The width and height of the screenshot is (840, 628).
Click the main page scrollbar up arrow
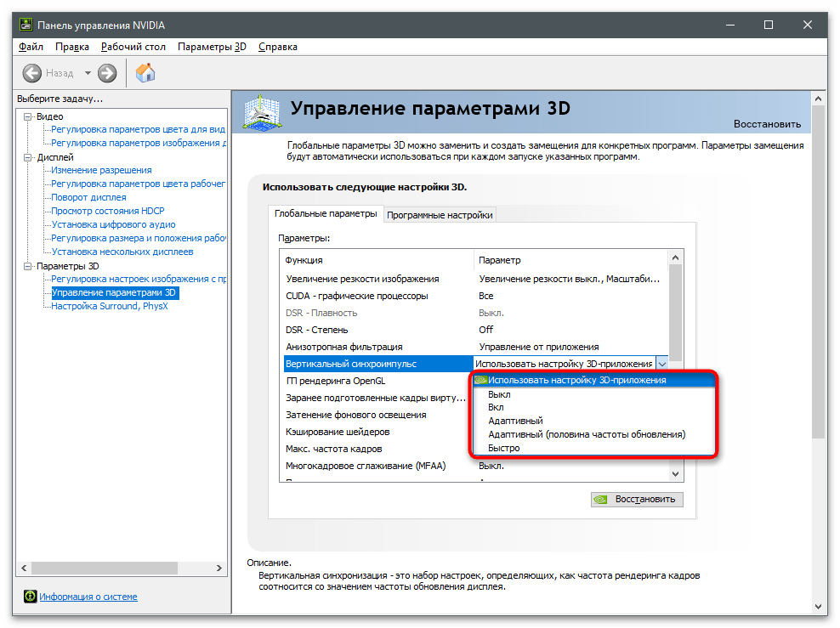click(x=818, y=99)
